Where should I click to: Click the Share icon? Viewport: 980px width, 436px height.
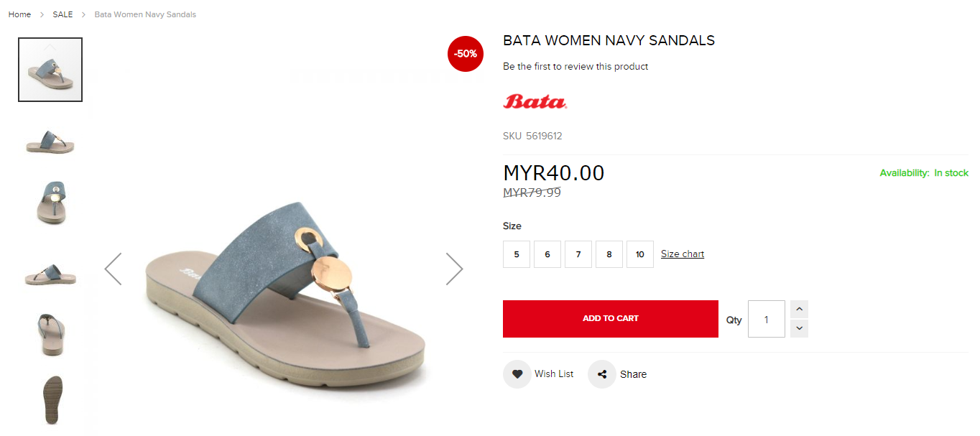(602, 374)
